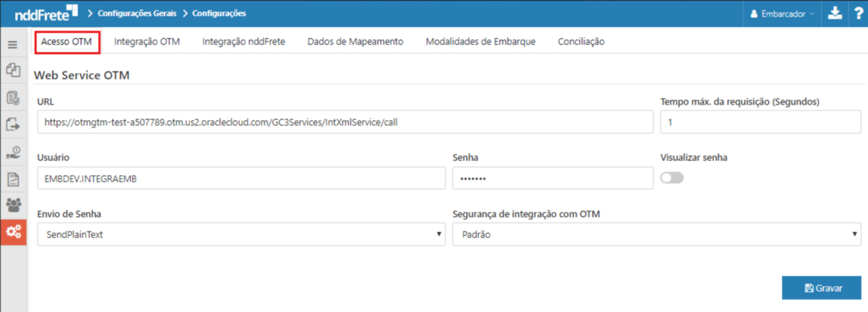The height and width of the screenshot is (312, 868).
Task: Click the nddFrete logo
Action: point(46,13)
